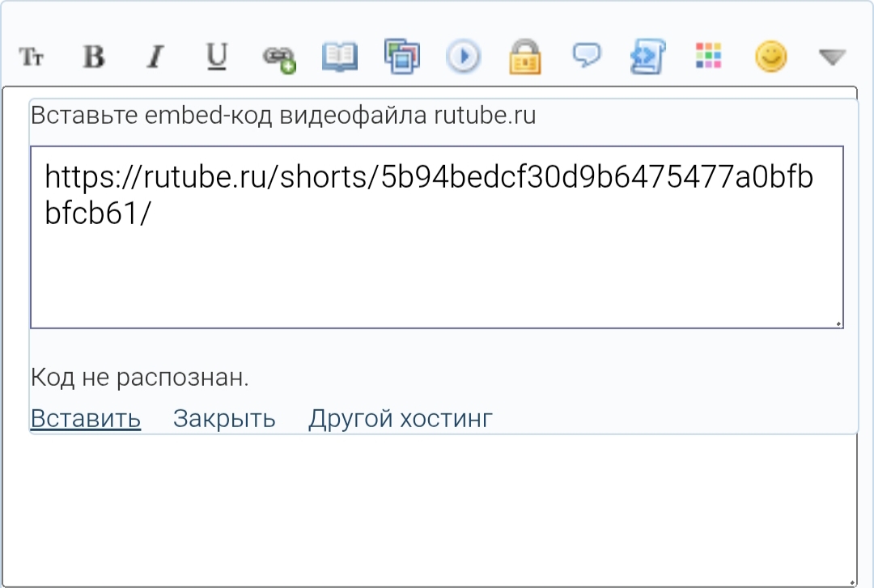Toggle italic formatting

coord(155,57)
